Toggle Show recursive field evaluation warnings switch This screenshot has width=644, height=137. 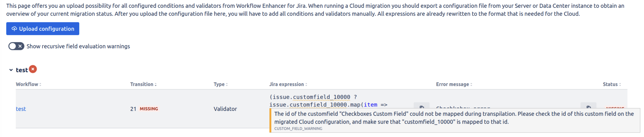pyautogui.click(x=16, y=46)
